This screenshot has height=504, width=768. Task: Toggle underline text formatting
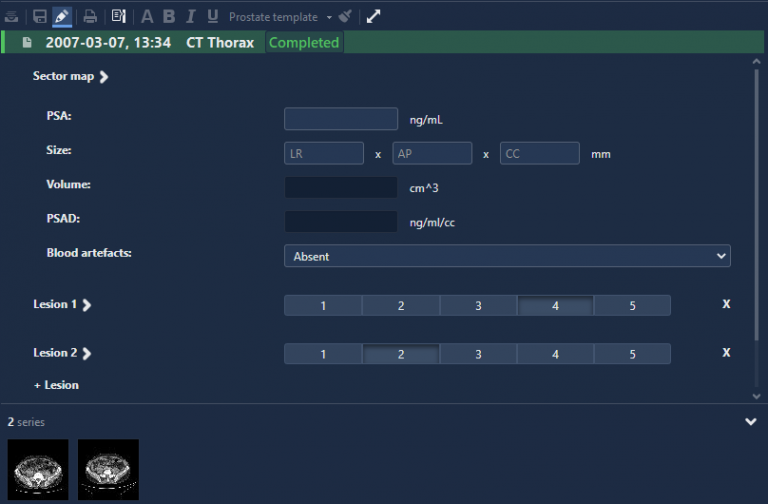point(212,16)
